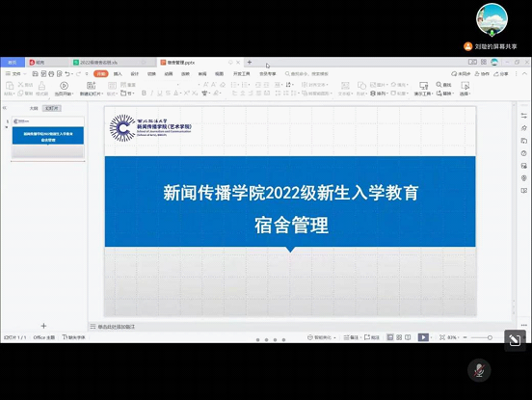This screenshot has height=400, width=532.
Task: Open the Insert ribbon tab
Action: pos(118,73)
